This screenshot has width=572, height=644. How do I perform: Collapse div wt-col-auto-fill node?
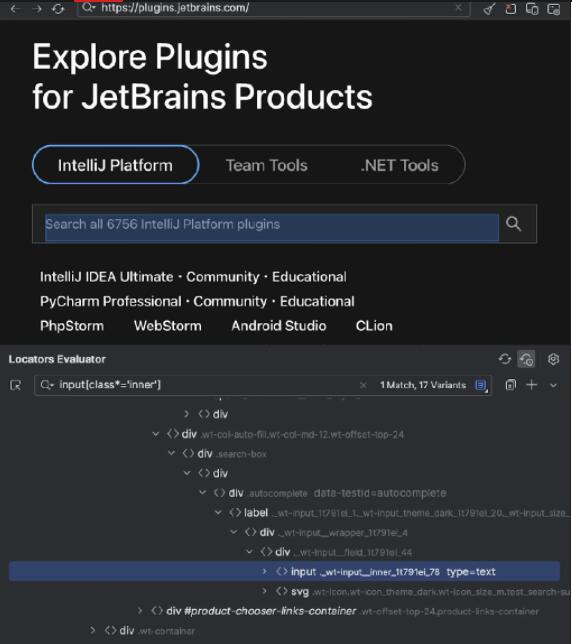[156, 434]
